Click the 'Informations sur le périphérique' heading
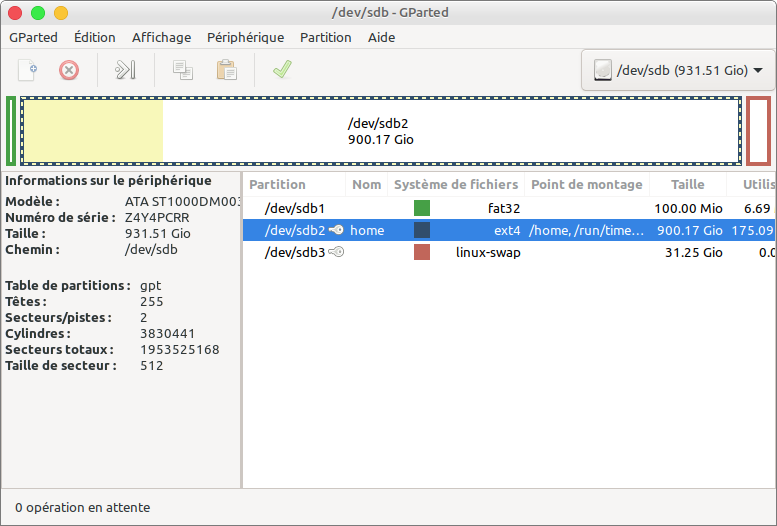This screenshot has height=526, width=777. (109, 180)
